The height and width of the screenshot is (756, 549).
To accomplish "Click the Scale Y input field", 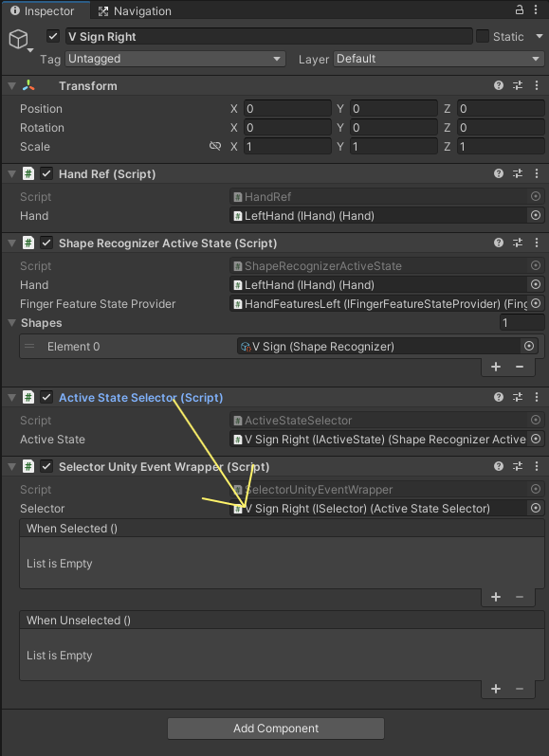I will (393, 146).
